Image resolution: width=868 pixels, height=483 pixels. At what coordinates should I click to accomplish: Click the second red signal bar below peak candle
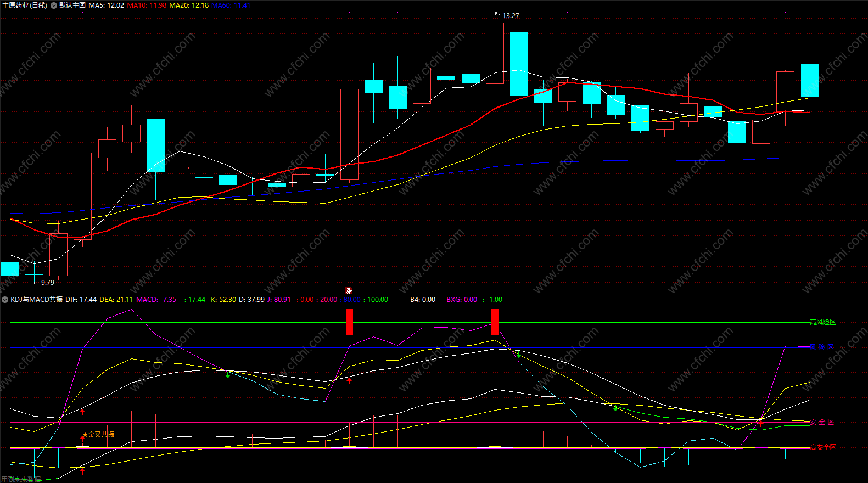495,322
